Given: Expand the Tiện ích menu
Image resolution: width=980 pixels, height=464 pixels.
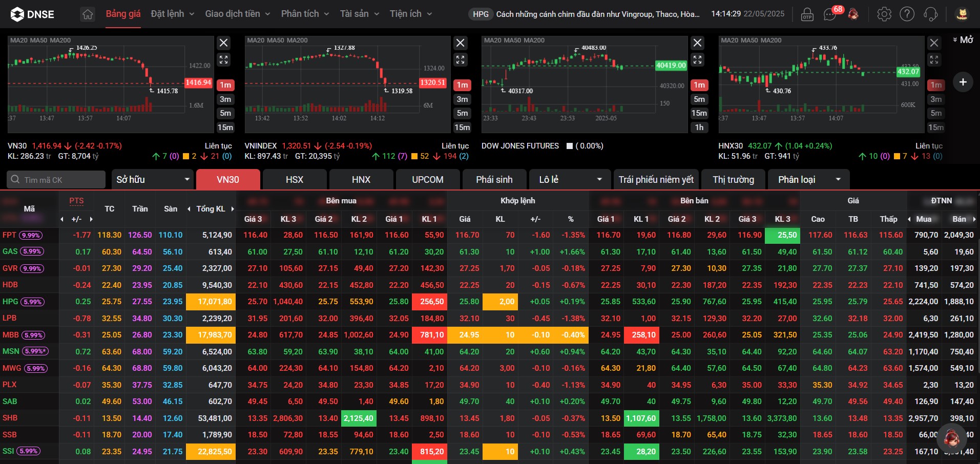Looking at the screenshot, I should tap(411, 14).
